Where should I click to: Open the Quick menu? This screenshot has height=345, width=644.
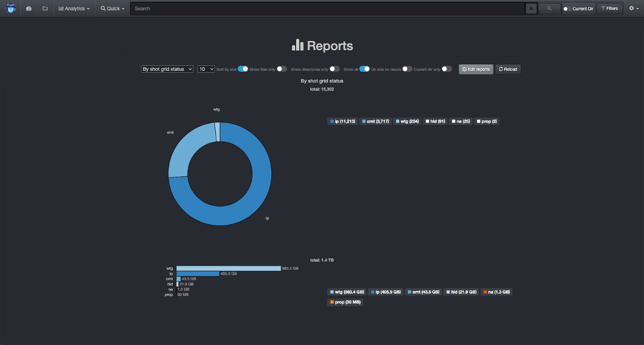coord(112,8)
